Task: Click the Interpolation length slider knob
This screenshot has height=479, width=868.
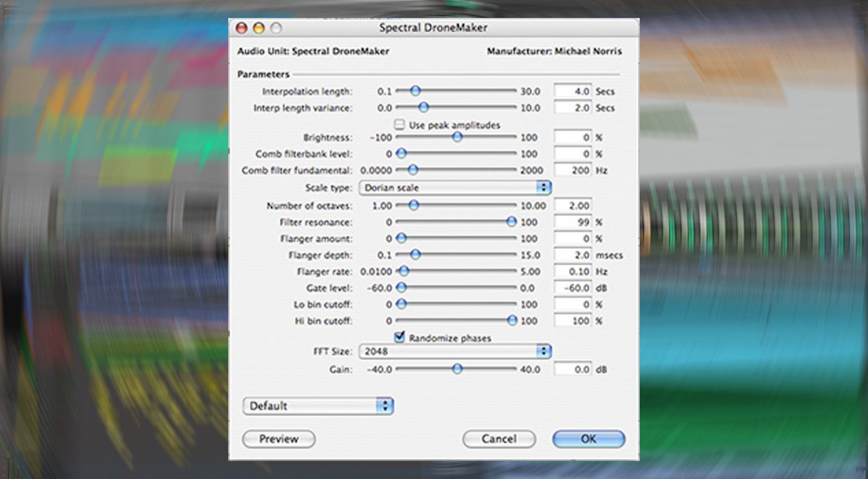Action: pyautogui.click(x=415, y=90)
